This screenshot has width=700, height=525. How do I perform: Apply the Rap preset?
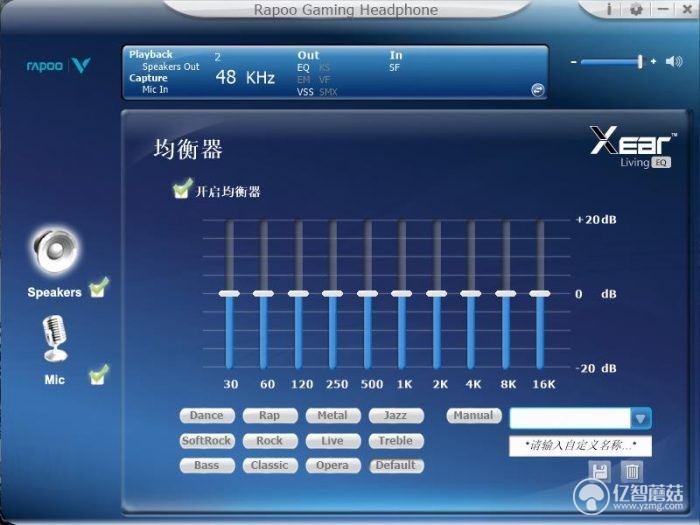click(x=270, y=416)
